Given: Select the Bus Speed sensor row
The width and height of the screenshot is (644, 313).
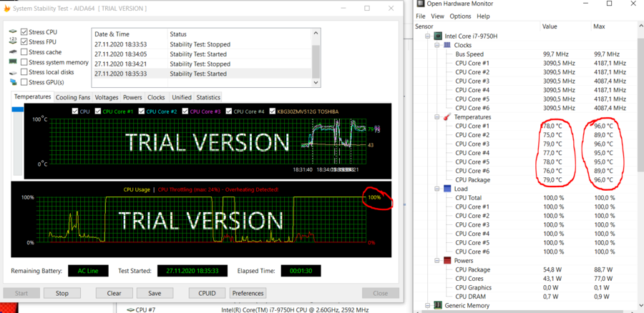Looking at the screenshot, I should click(x=525, y=54).
